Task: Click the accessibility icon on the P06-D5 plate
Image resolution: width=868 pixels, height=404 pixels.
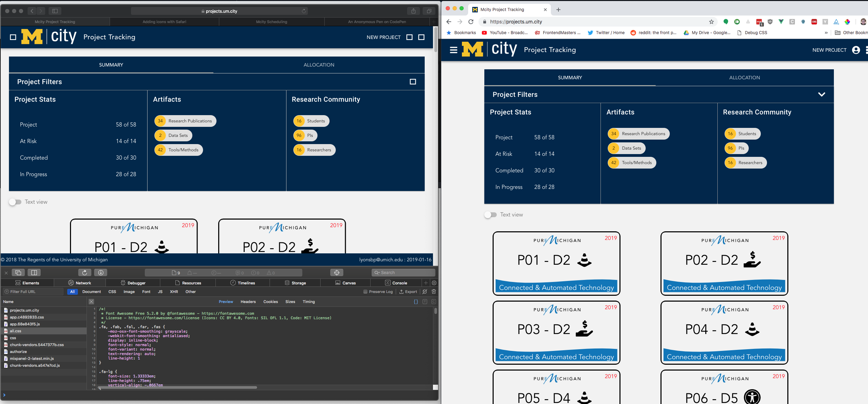Action: (x=752, y=397)
